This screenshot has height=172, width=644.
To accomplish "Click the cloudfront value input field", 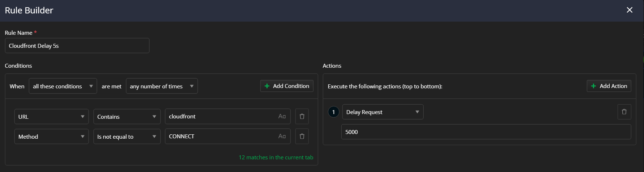I will click(x=220, y=117).
